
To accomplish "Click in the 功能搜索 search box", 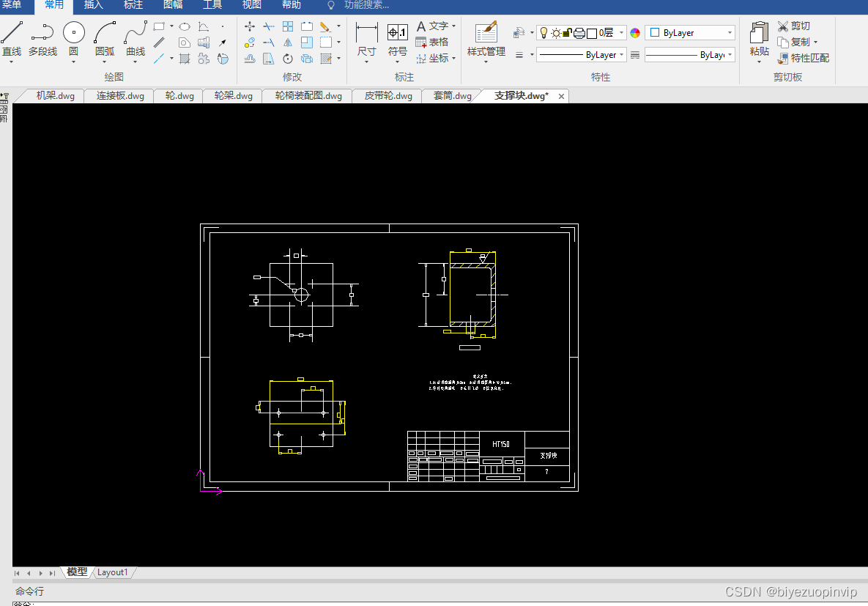I will coord(366,5).
